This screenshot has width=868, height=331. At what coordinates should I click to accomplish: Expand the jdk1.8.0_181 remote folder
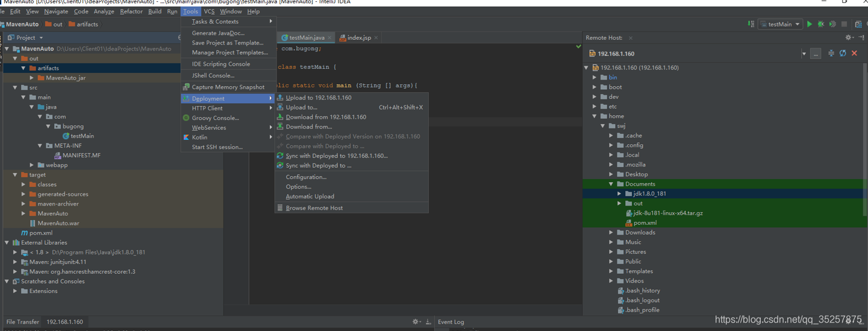pos(619,194)
